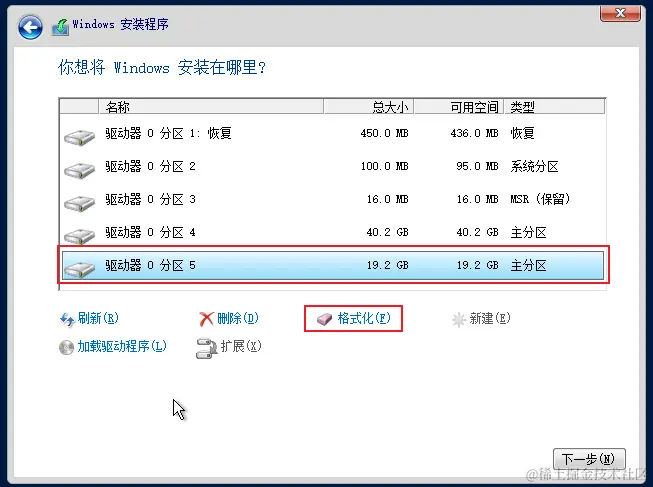Click the 系统分区 type cell
The width and height of the screenshot is (653, 487).
tap(534, 166)
